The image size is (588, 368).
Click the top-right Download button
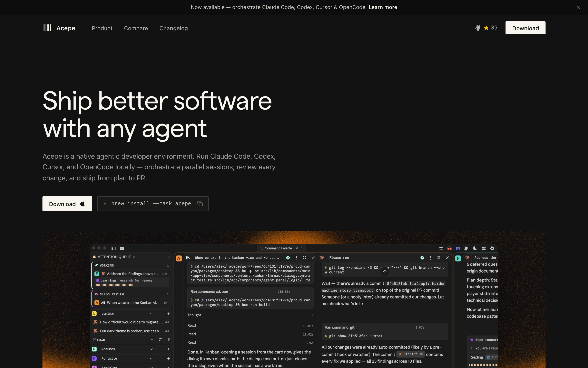pos(525,28)
